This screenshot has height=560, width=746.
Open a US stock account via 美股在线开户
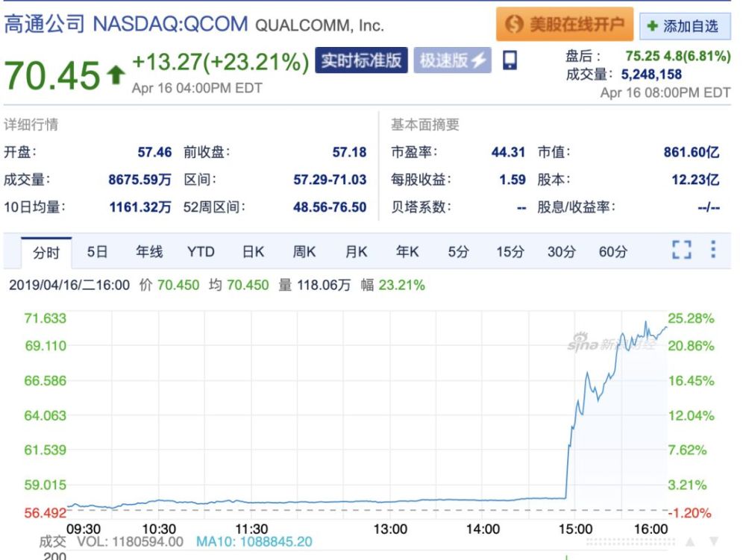coord(564,25)
